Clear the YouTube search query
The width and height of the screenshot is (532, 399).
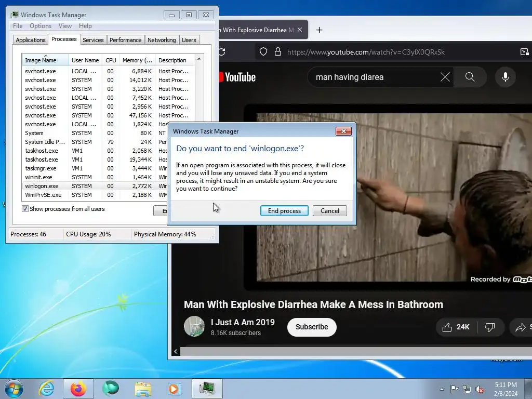pos(445,77)
